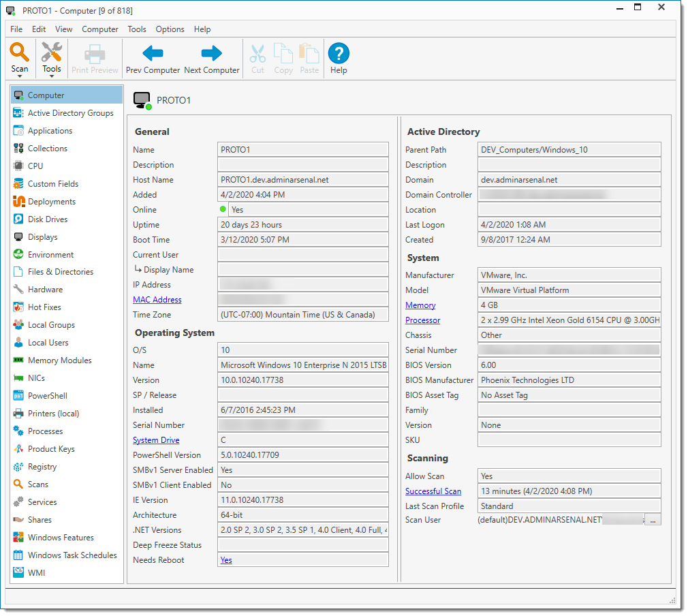Image resolution: width=688 pixels, height=616 pixels.
Task: Select the Hot Fixes sidebar icon
Action: (x=18, y=307)
